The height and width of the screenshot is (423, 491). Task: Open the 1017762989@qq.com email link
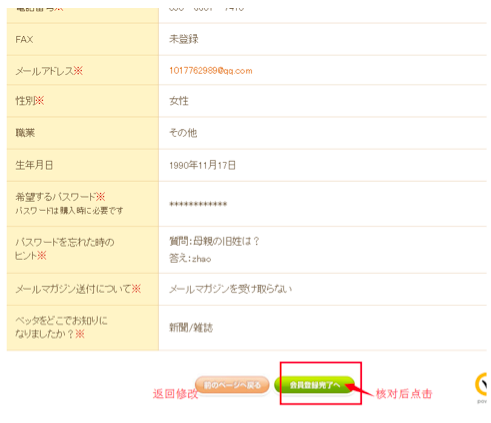(x=211, y=71)
